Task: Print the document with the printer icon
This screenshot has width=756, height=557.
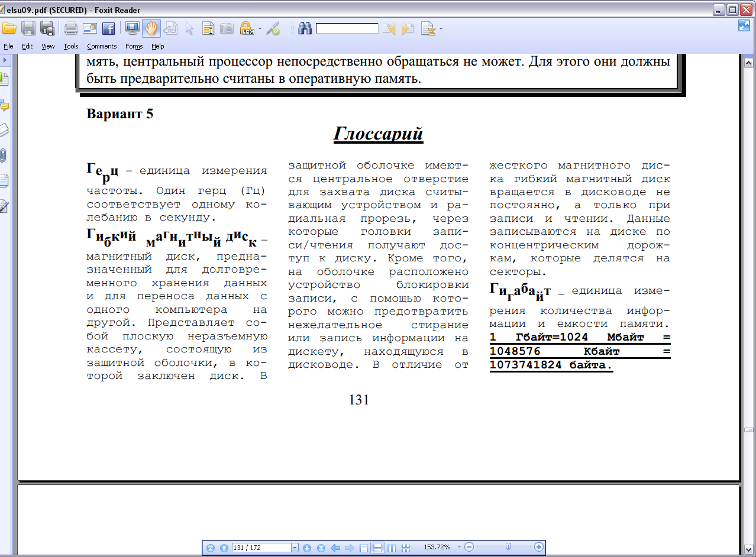Action: [71, 28]
